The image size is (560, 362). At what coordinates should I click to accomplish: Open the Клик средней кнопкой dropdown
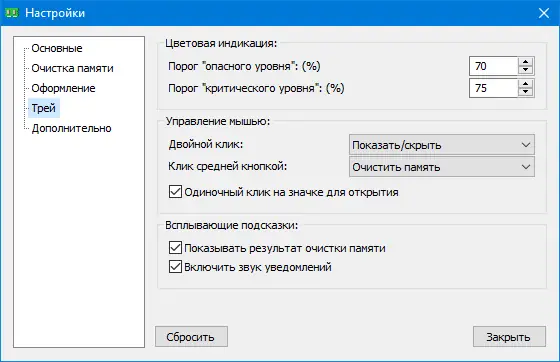pos(442,167)
